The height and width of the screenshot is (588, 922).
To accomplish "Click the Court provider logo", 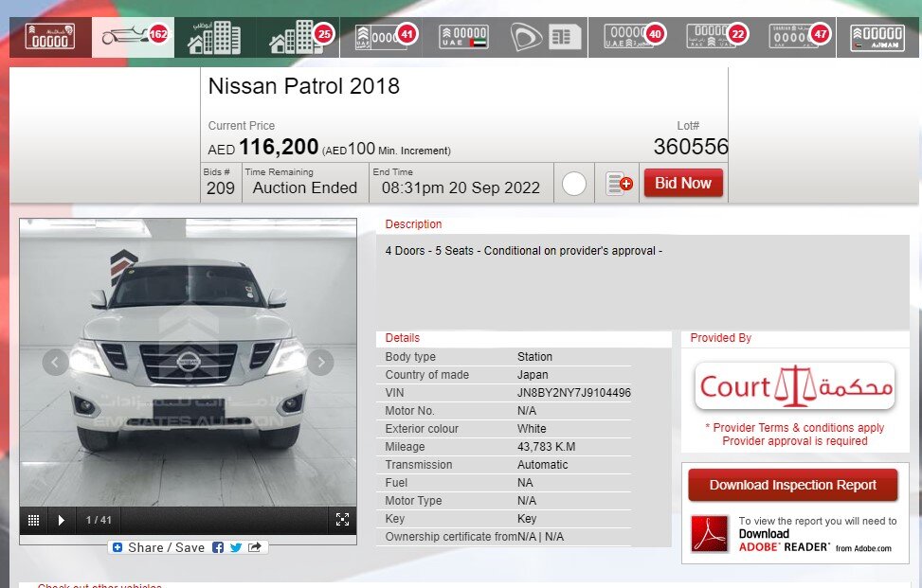I will [x=795, y=386].
